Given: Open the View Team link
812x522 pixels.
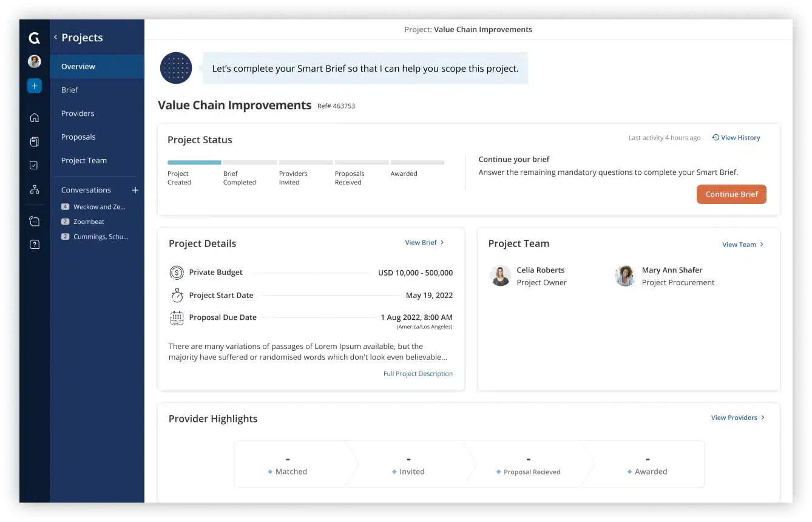Looking at the screenshot, I should click(739, 245).
